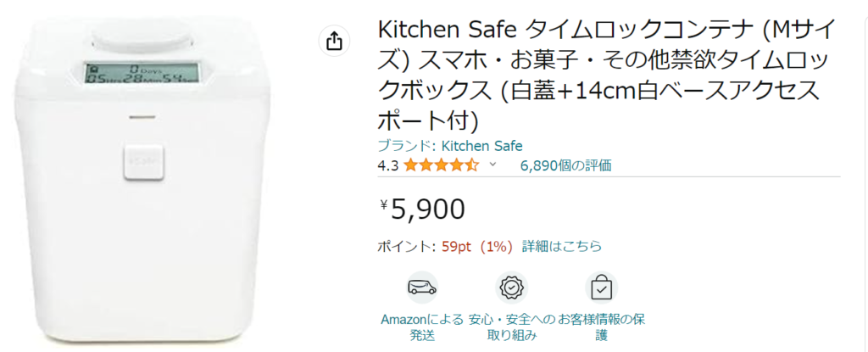Open the 6,890個の評価 reviews link
Viewport: 868px width, 352px height.
[x=565, y=165]
